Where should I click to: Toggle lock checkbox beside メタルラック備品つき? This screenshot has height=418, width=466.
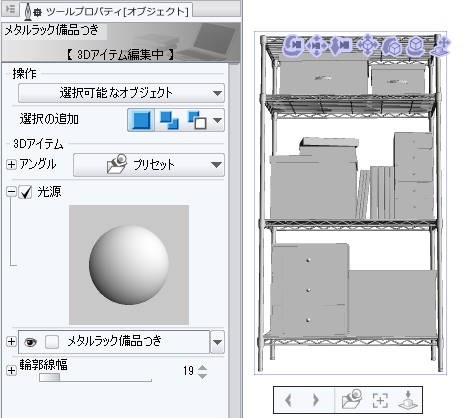[52, 342]
